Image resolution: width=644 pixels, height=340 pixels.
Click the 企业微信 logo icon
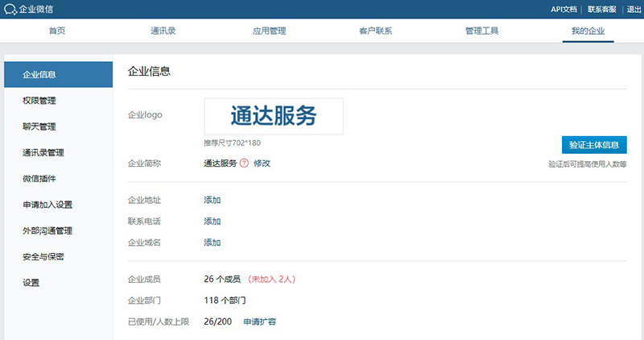10,9
